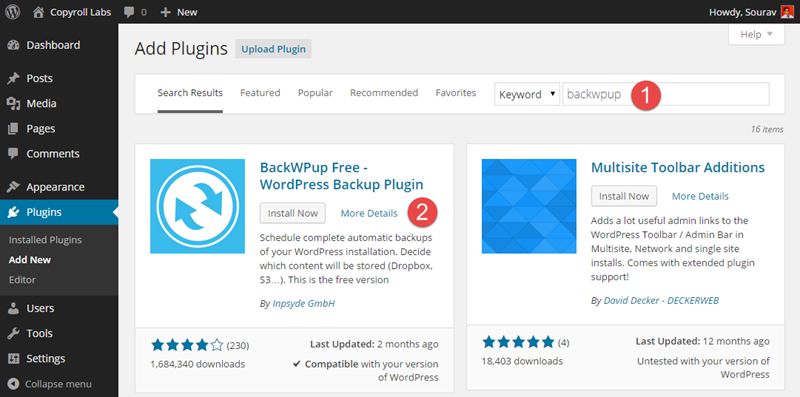This screenshot has width=800, height=397.
Task: Go to Dashboard in the sidebar
Action: click(53, 45)
